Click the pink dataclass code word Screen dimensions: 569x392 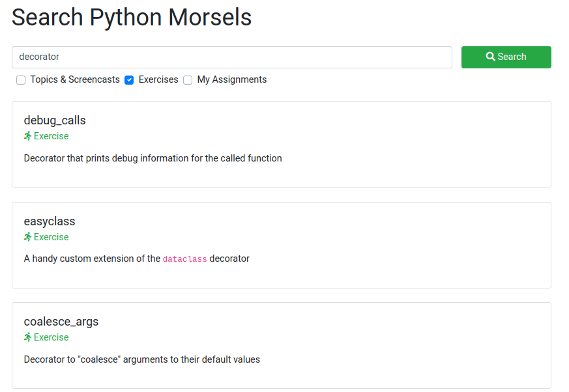184,259
